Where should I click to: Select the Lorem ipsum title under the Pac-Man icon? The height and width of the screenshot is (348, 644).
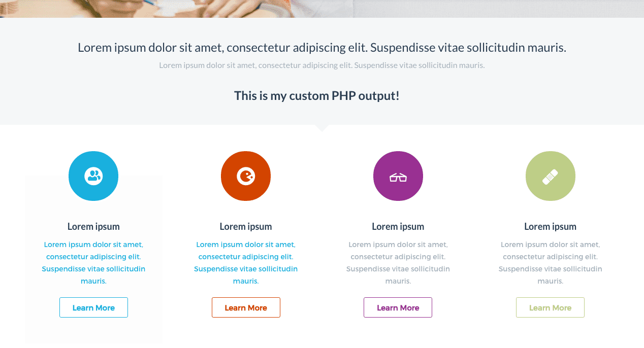click(x=246, y=227)
